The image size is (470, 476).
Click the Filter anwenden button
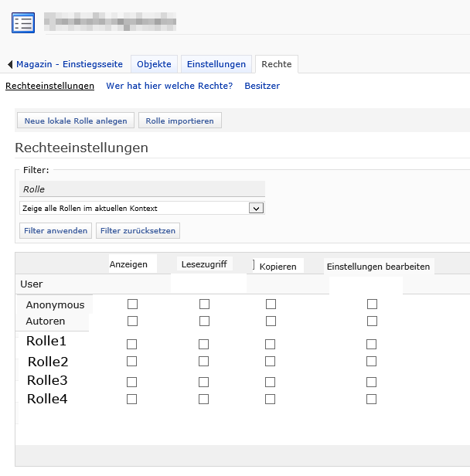coord(55,230)
